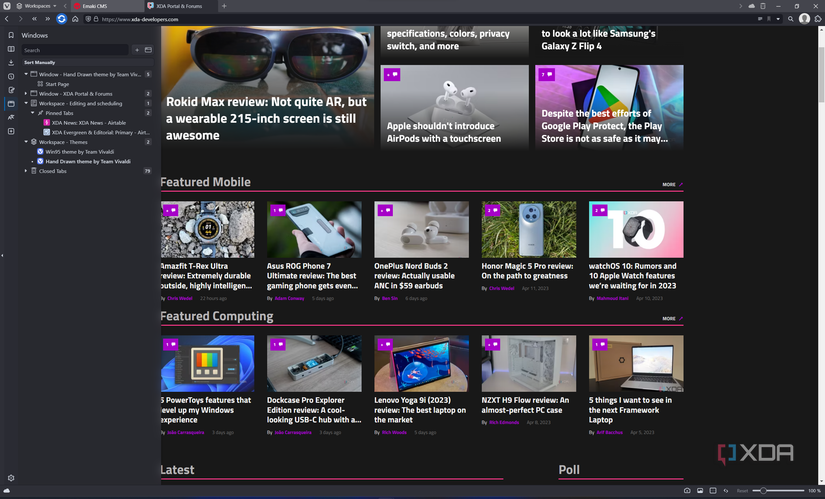Click the search magnifier icon

790,19
